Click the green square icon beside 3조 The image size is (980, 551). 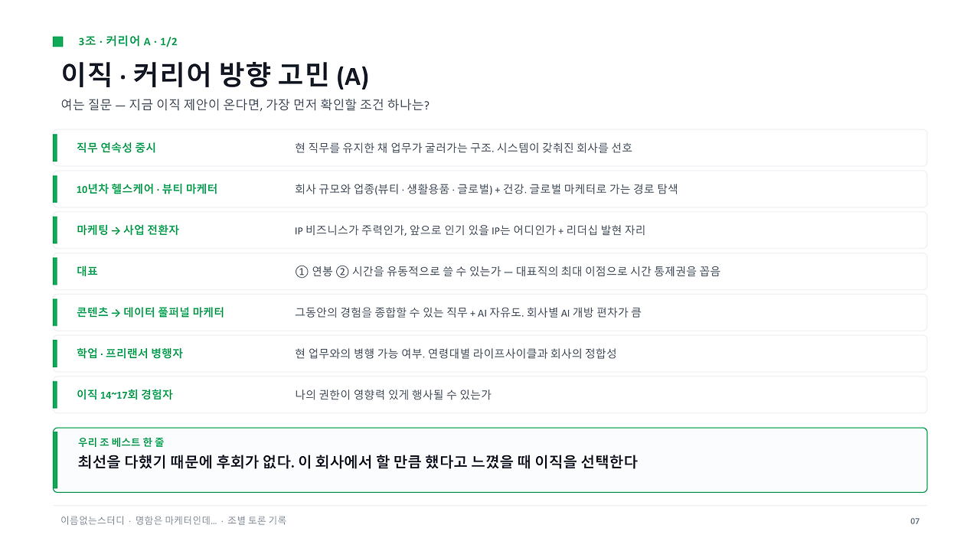click(x=57, y=41)
